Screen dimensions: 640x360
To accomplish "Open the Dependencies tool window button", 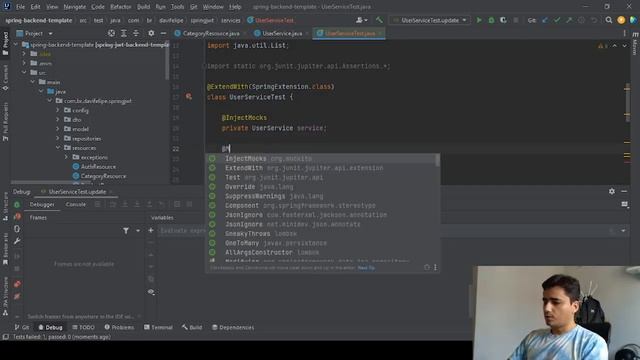I will click(x=233, y=327).
